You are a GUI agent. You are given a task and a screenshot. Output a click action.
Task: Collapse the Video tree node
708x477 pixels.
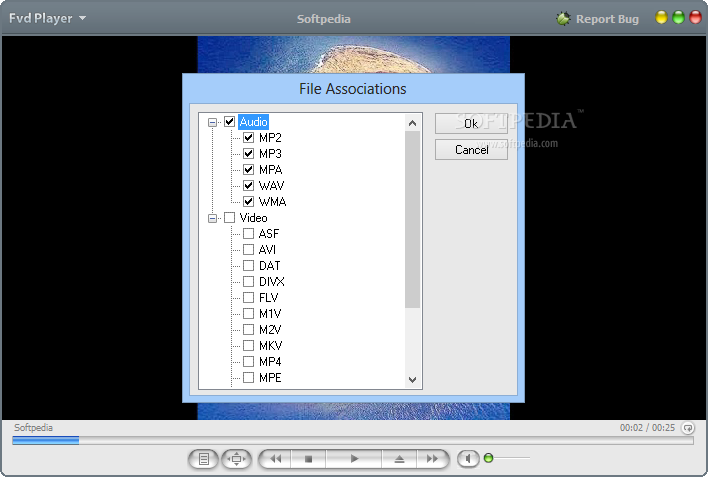point(212,218)
